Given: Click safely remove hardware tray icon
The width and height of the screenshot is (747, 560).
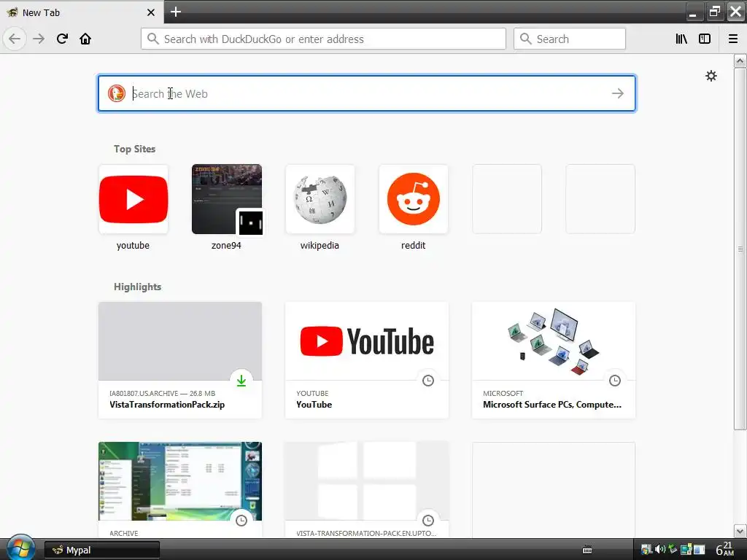Looking at the screenshot, I should 673,550.
